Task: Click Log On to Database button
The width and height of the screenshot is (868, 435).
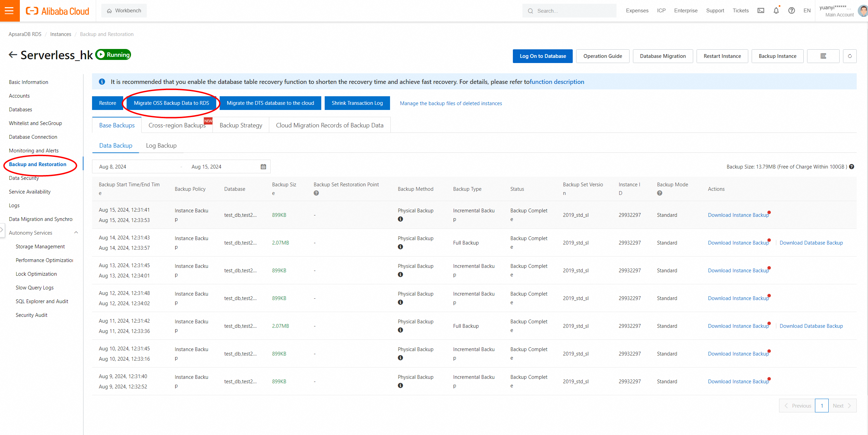Action: pyautogui.click(x=543, y=56)
